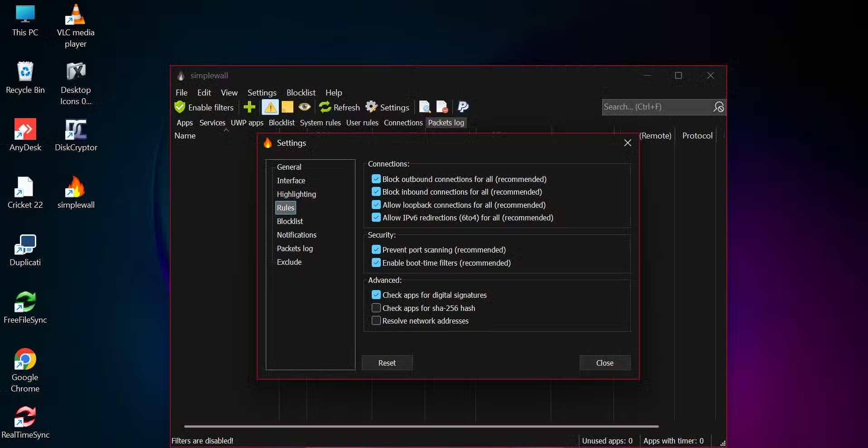This screenshot has width=868, height=448.
Task: Uncheck Block outbound connections for all
Action: [376, 179]
